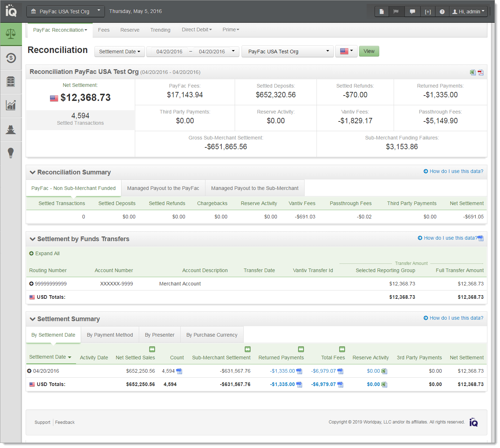Open How do I use this data in Settlement Summary
Screen dimensions: 500x448
453,318
